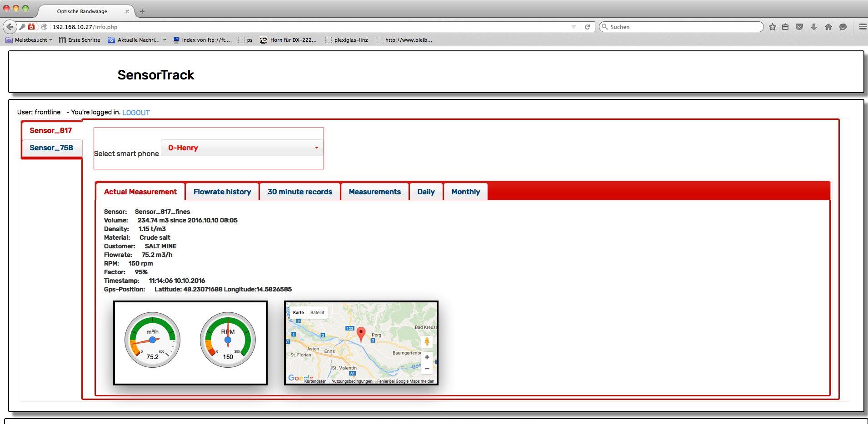
Task: Click the red camera icon near address bar
Action: click(31, 27)
